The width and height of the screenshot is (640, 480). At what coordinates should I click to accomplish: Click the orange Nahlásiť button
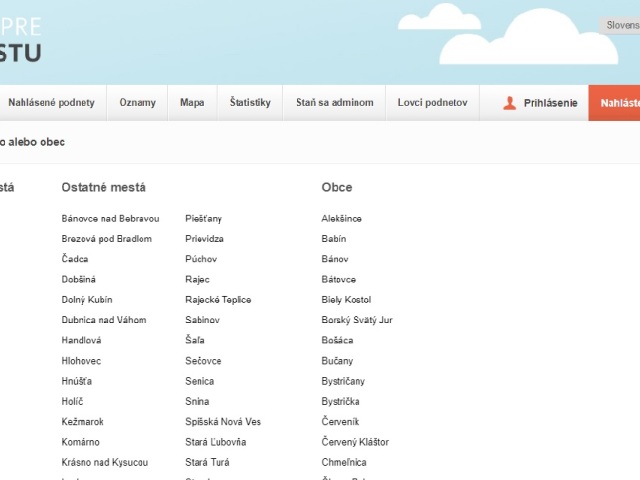point(614,103)
